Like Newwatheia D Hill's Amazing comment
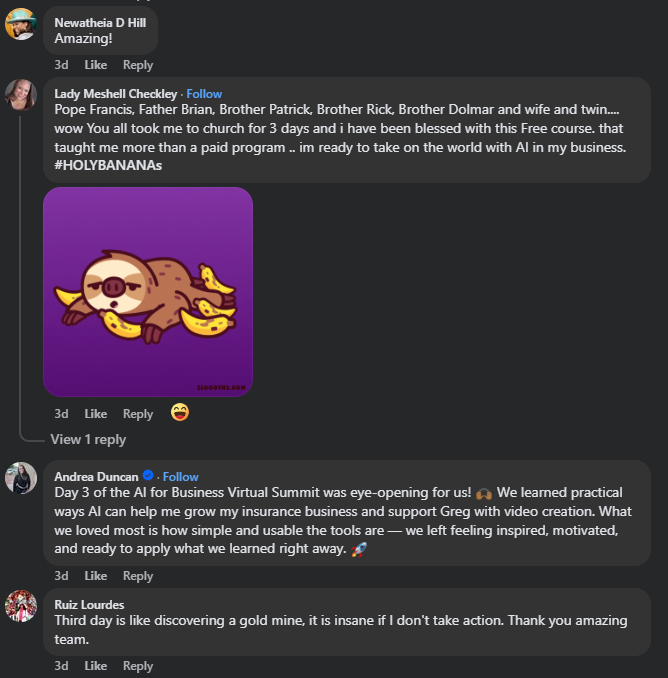This screenshot has height=678, width=668. tap(96, 65)
